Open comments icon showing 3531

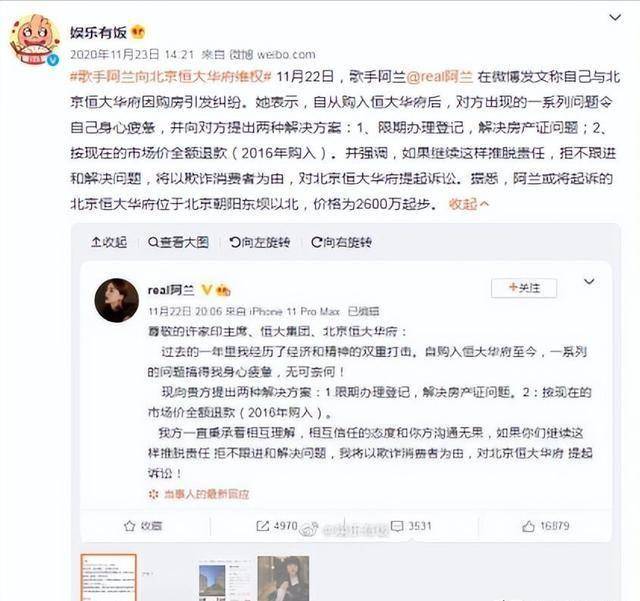click(x=397, y=526)
